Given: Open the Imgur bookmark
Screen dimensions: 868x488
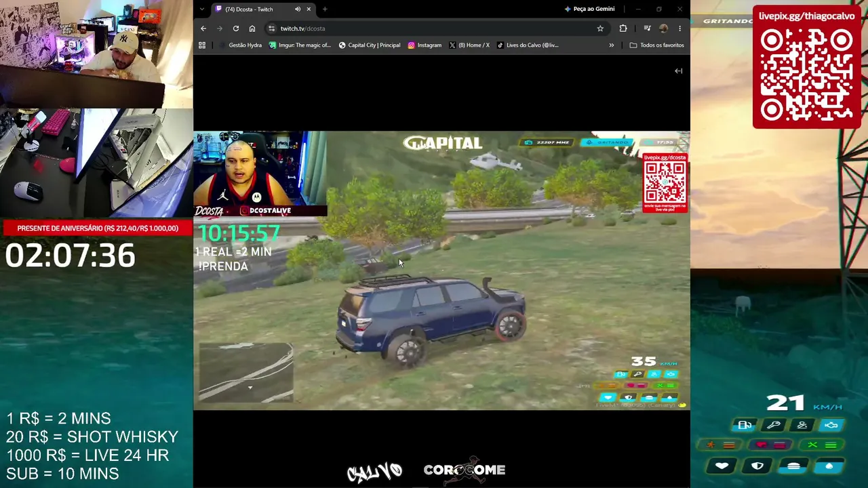Looking at the screenshot, I should click(x=300, y=45).
